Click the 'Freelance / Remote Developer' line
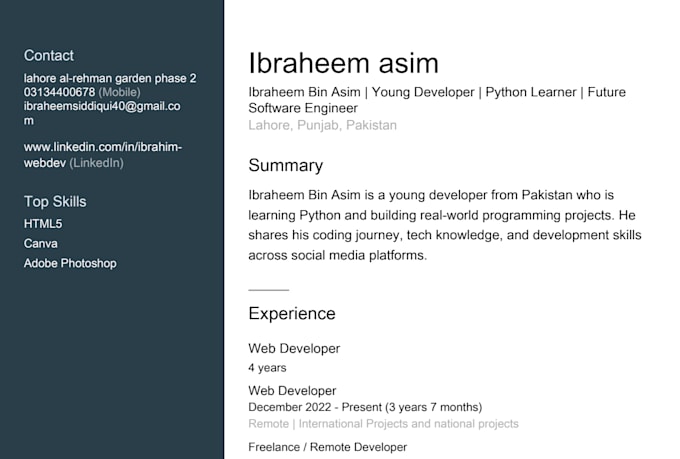The height and width of the screenshot is (459, 680). coord(327,447)
